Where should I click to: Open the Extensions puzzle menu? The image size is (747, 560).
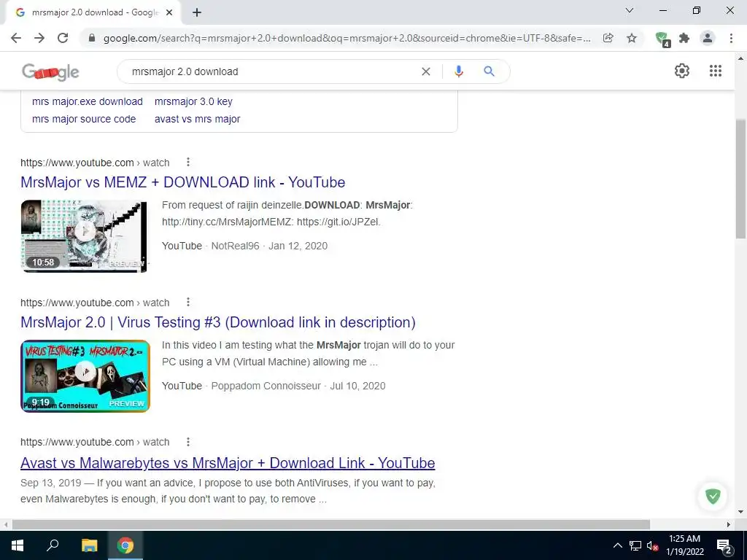click(684, 38)
